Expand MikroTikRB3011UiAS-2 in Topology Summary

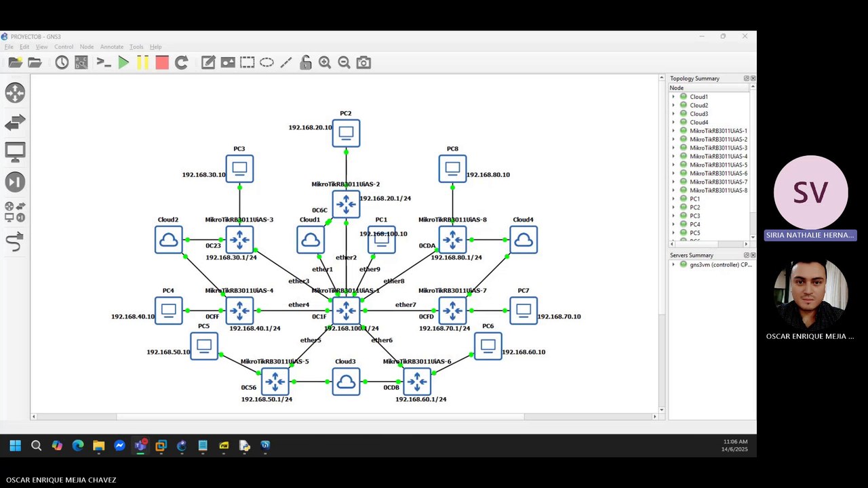[x=673, y=139]
